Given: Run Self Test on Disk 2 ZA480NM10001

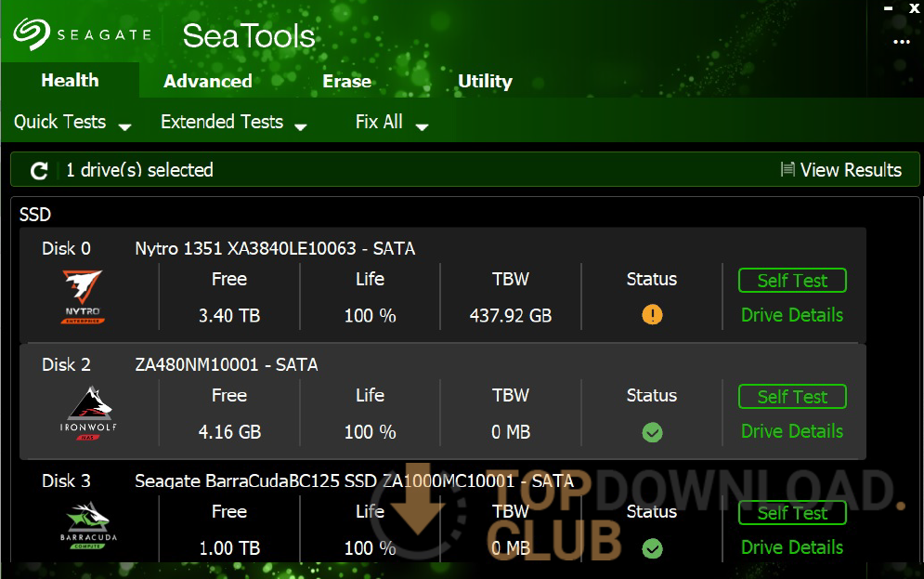Looking at the screenshot, I should 792,396.
